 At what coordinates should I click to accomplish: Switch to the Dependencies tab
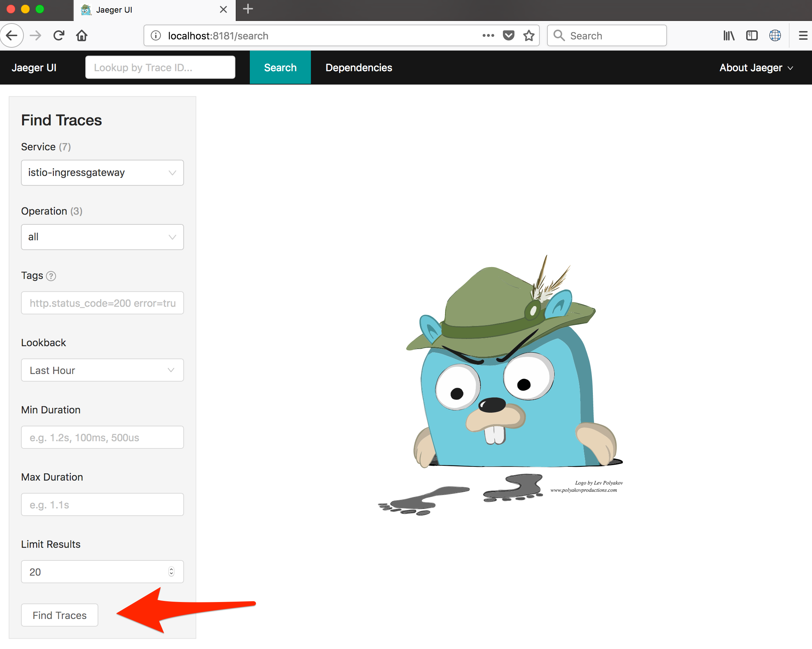[359, 68]
